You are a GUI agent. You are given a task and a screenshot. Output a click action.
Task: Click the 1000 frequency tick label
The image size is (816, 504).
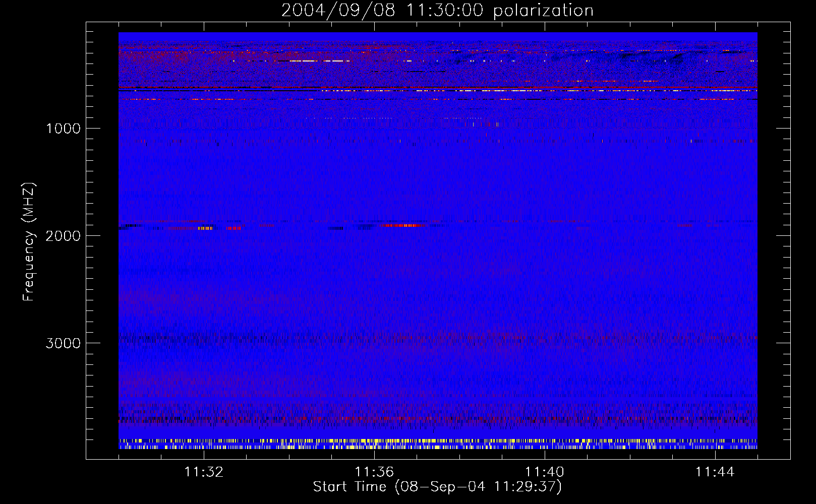coord(63,129)
